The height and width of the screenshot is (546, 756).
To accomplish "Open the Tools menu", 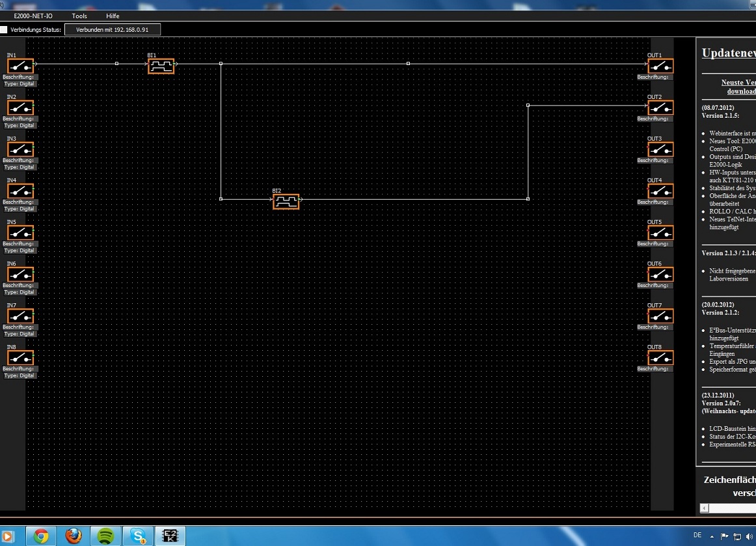I will (79, 16).
